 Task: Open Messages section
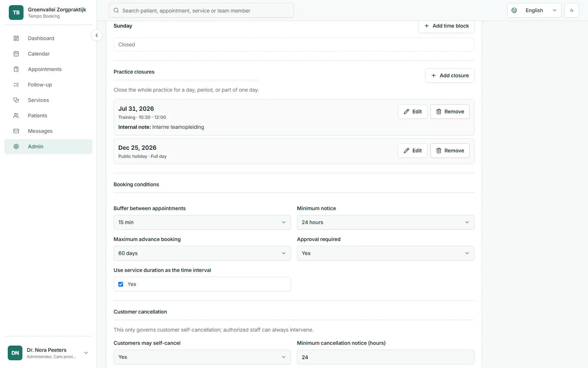48,131
